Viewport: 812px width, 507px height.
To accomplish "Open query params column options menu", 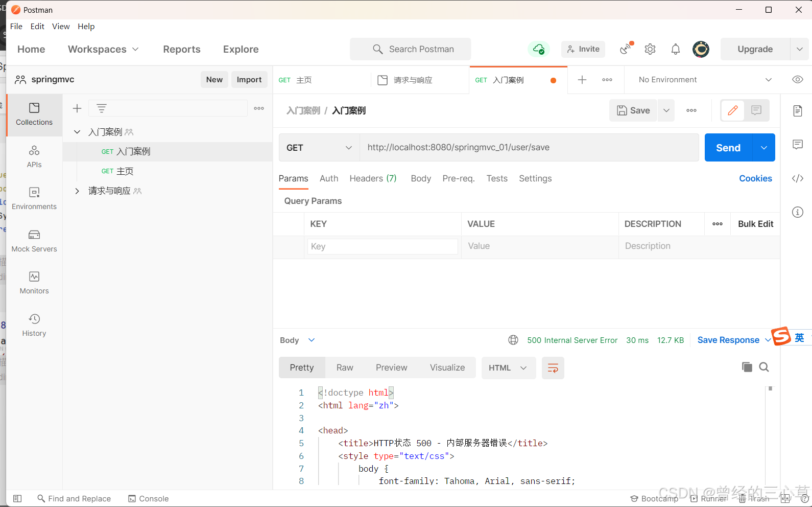I will click(718, 224).
